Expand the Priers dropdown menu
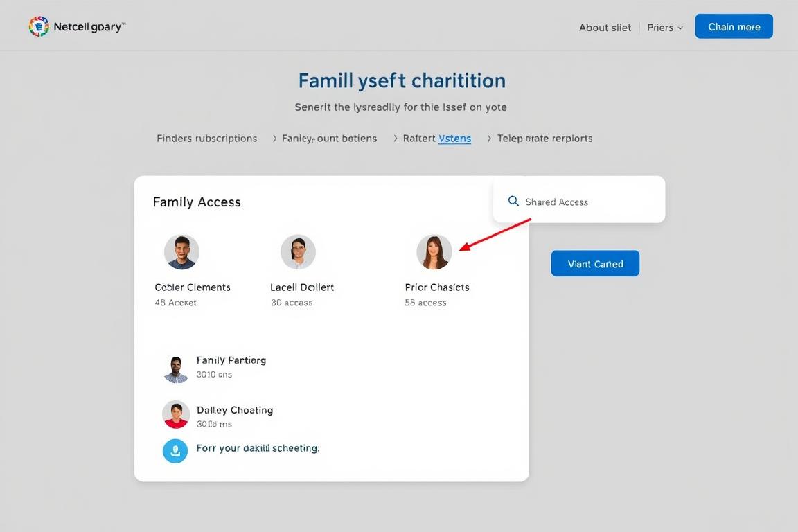This screenshot has height=532, width=798. tap(665, 28)
